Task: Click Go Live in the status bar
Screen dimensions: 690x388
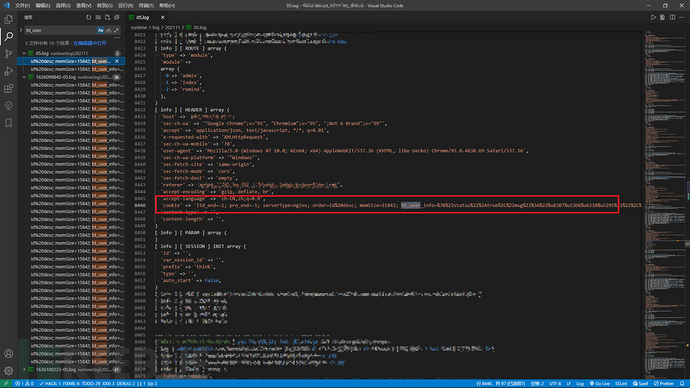Action: point(599,384)
